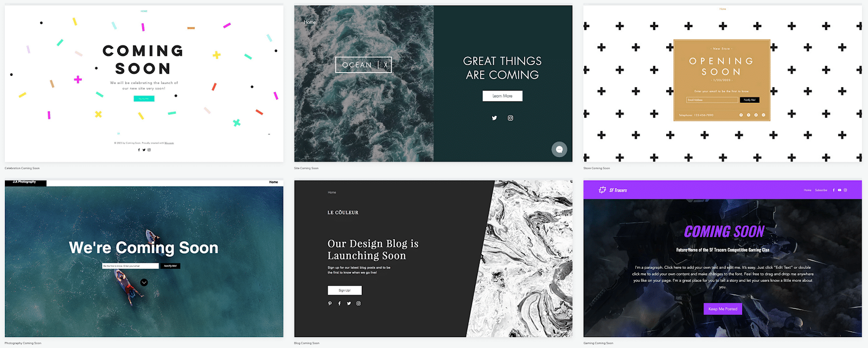
Task: Click the Twitter icon in the blog template
Action: (349, 304)
